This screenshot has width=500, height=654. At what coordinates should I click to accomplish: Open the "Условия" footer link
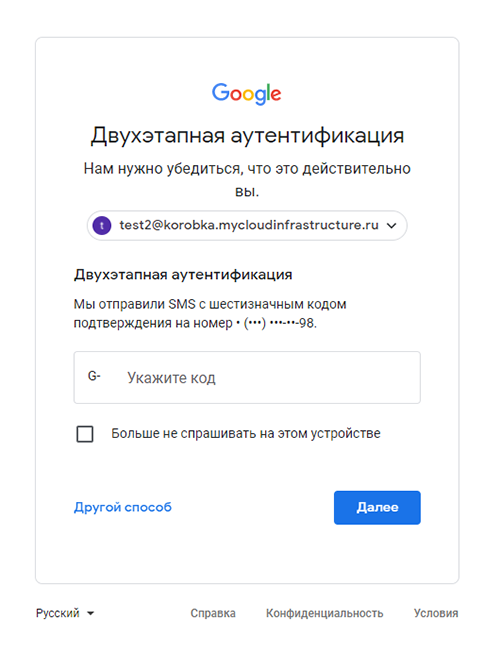point(436,613)
